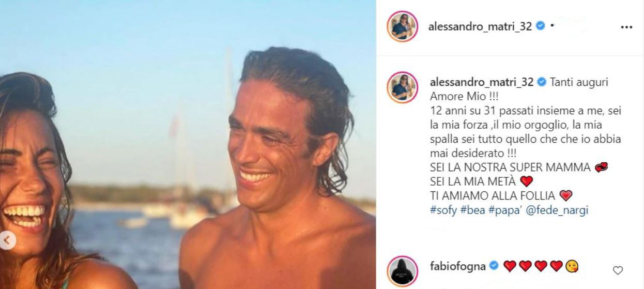Open the three-dot more options menu
This screenshot has height=289, width=644.
[x=626, y=27]
